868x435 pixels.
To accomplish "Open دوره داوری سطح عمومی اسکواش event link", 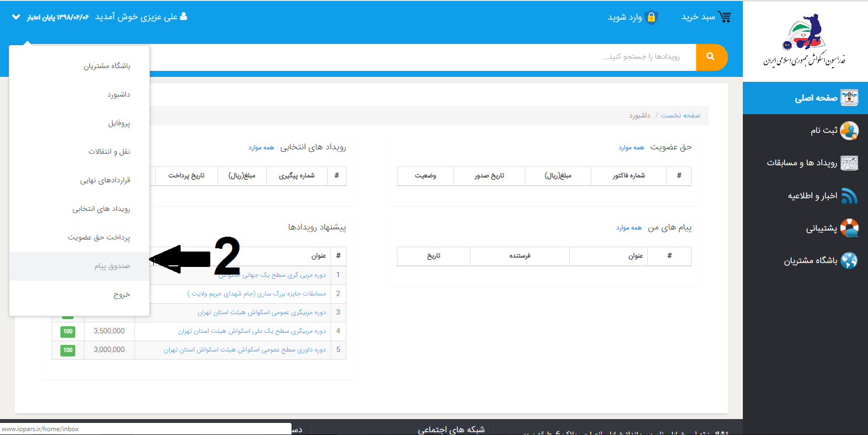I will coord(244,350).
